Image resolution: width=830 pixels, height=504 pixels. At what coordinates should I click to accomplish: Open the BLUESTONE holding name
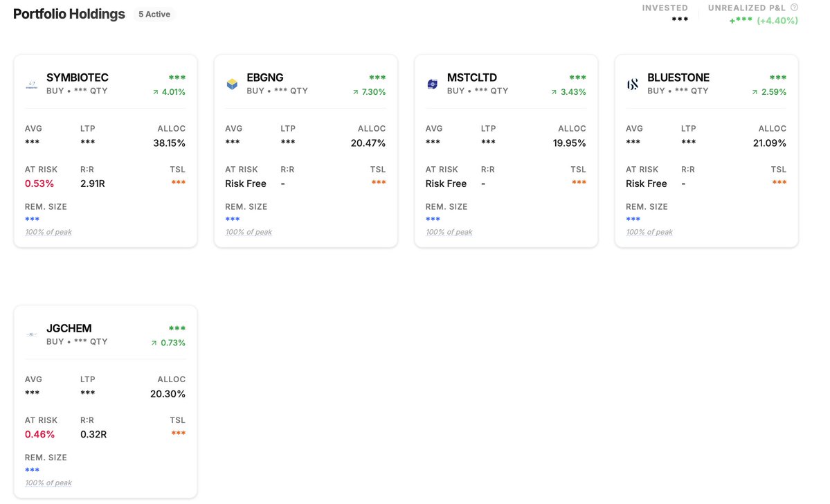678,78
